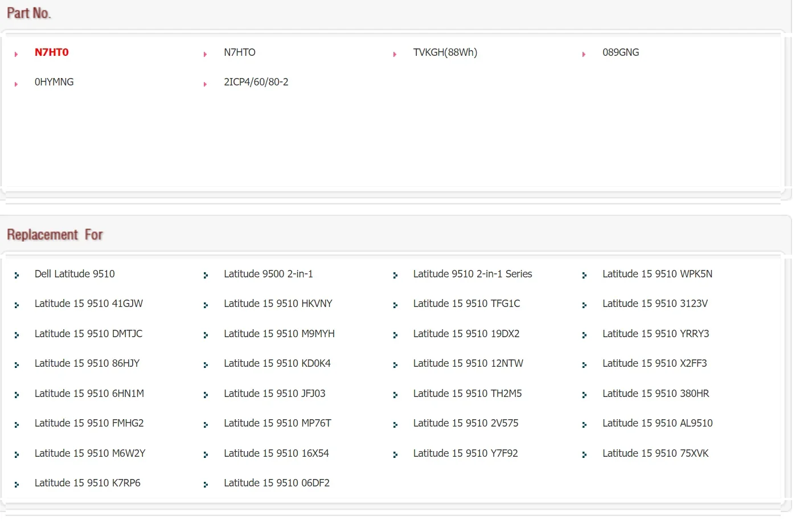Select Latitude 15 9510 6HN1M
812x524 pixels.
89,394
